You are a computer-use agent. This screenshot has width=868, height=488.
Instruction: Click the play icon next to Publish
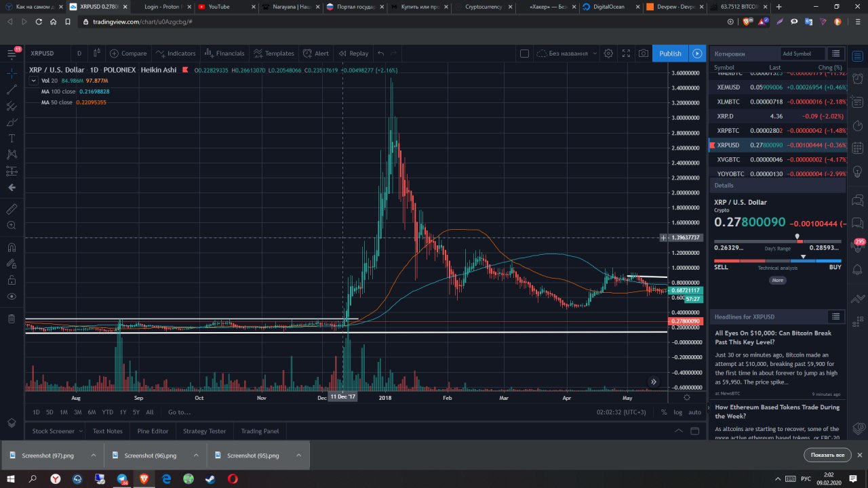pos(697,54)
